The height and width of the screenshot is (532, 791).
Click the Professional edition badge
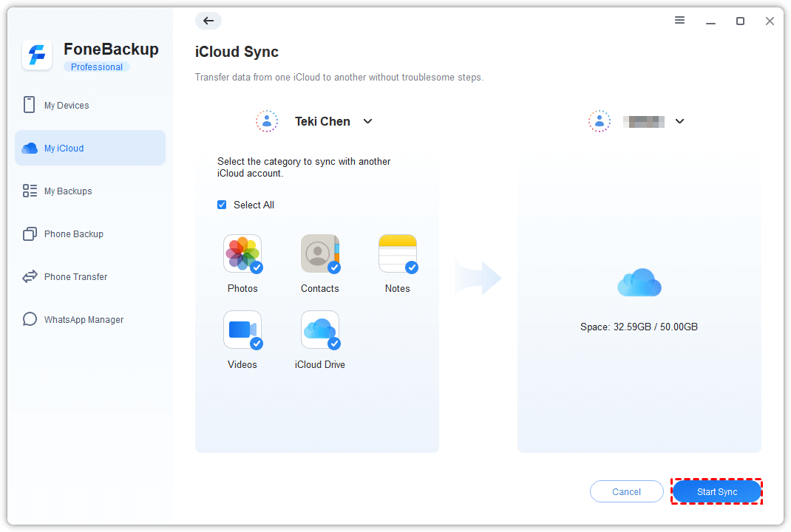pos(97,66)
